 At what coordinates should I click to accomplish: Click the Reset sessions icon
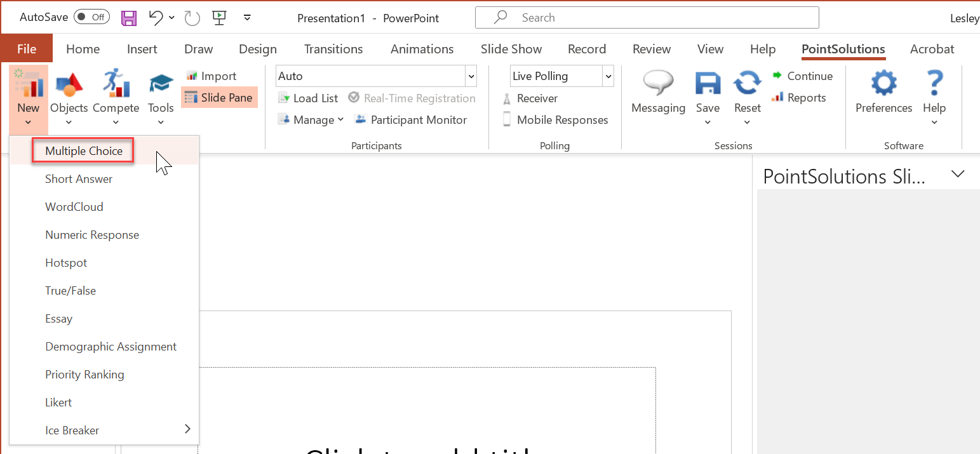pos(747,92)
